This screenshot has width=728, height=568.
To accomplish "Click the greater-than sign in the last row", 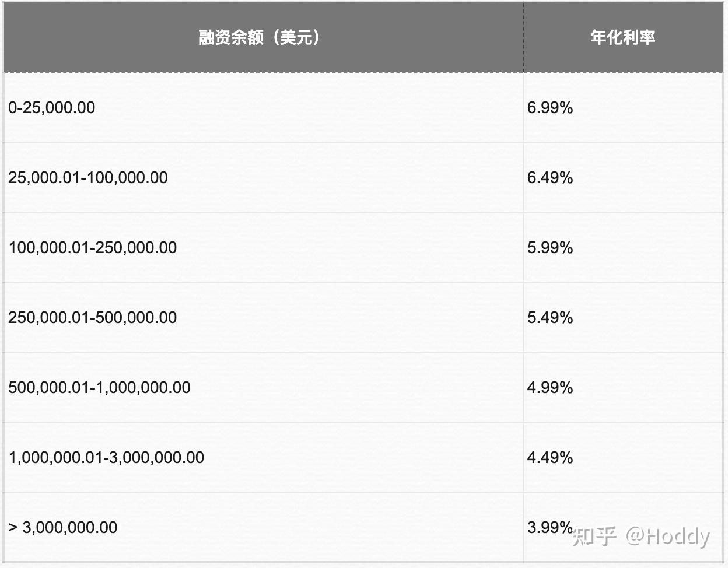I will 13,528.
